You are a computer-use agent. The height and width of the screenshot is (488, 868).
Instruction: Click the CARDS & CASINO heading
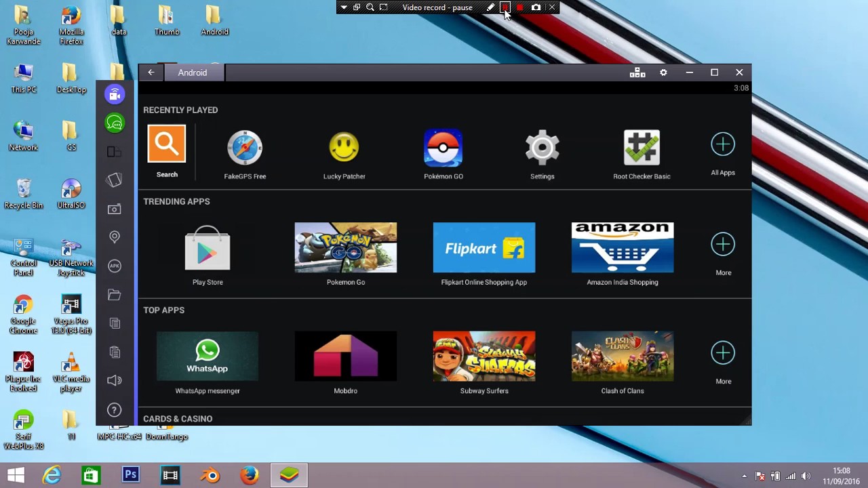(178, 419)
